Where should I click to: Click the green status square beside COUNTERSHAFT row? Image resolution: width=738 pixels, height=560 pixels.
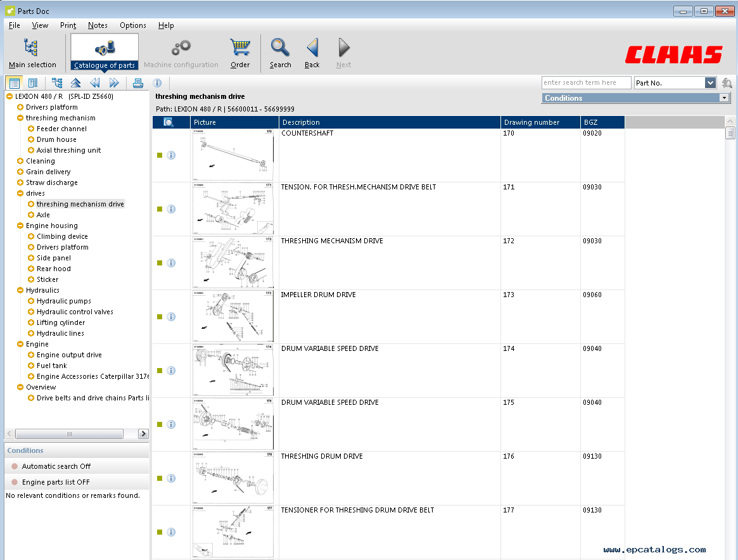[160, 155]
